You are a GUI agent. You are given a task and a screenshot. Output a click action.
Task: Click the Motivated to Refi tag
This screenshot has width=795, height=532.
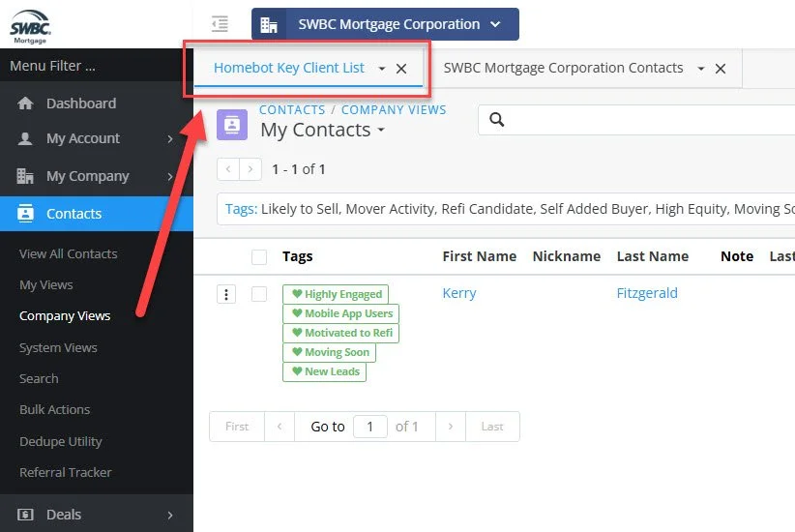tap(340, 333)
